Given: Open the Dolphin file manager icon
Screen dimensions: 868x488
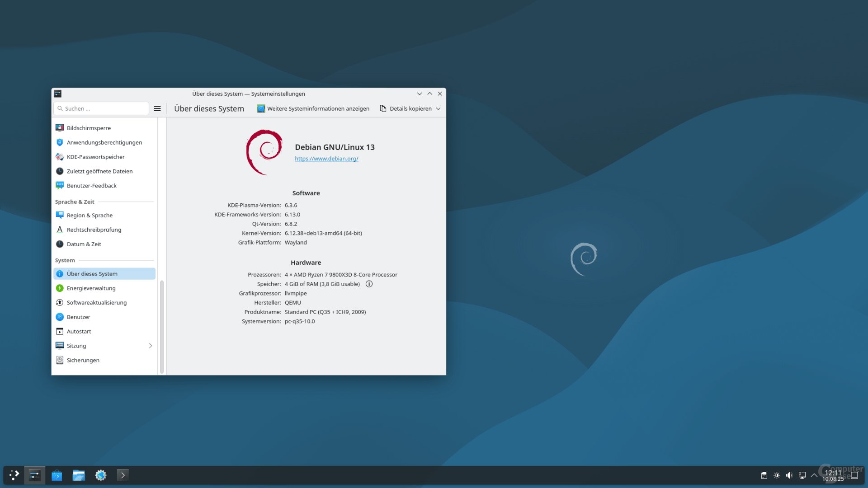Looking at the screenshot, I should point(79,475).
